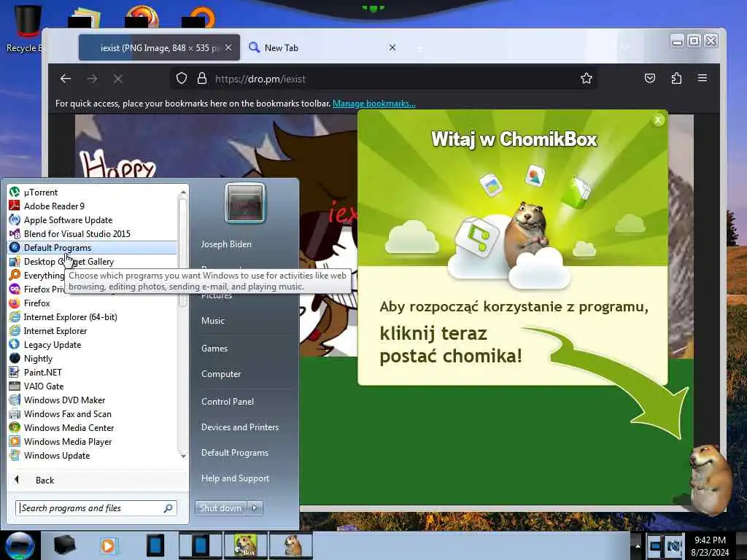Open Firefox Private Browsing entry
This screenshot has height=560, width=747.
pos(36,289)
